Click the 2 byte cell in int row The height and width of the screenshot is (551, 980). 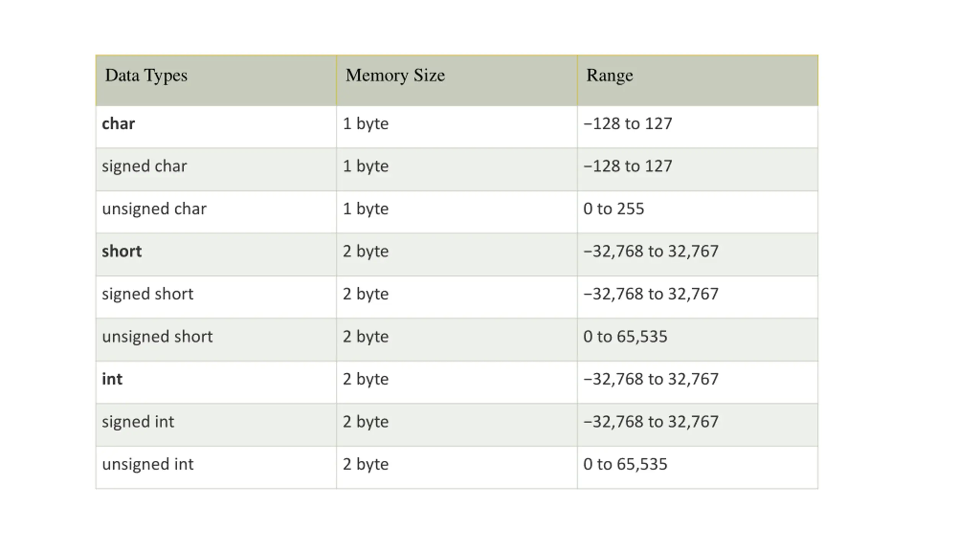(457, 382)
